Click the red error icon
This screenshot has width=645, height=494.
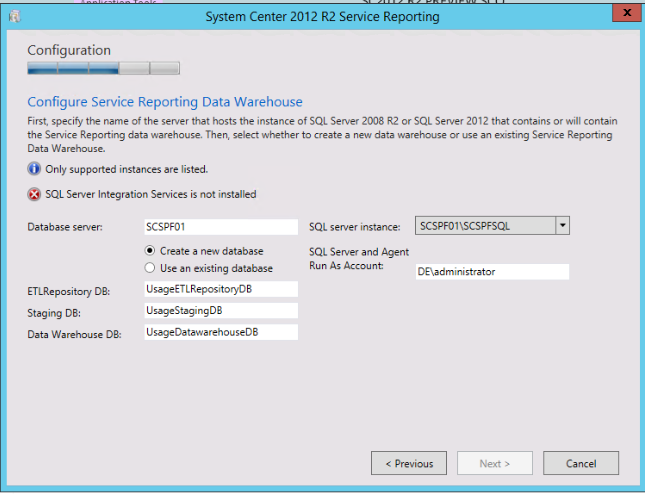(34, 194)
